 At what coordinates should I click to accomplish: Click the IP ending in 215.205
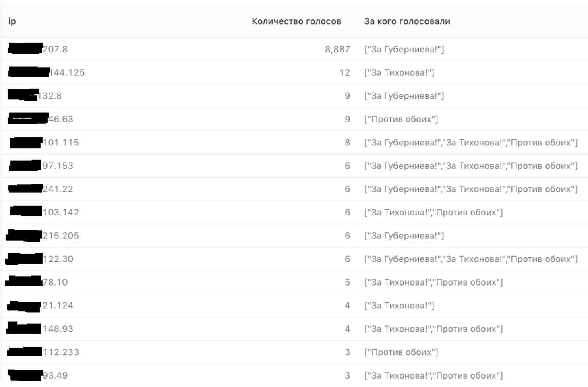point(43,236)
